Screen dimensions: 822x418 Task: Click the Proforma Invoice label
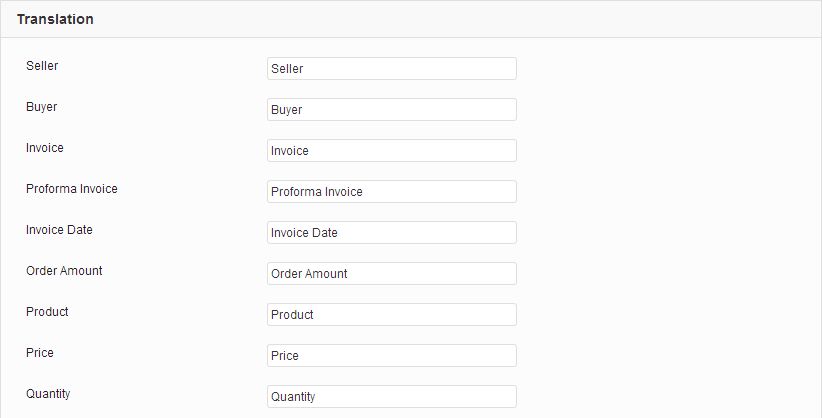coord(72,189)
